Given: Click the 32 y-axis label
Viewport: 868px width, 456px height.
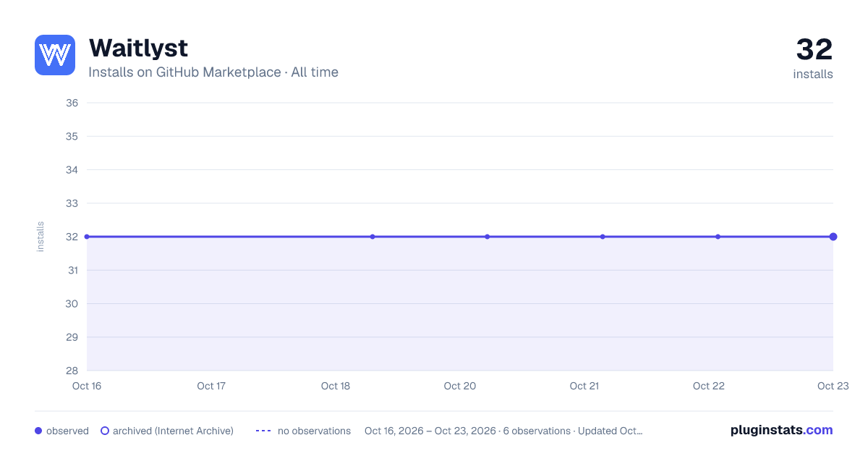Looking at the screenshot, I should coord(72,237).
